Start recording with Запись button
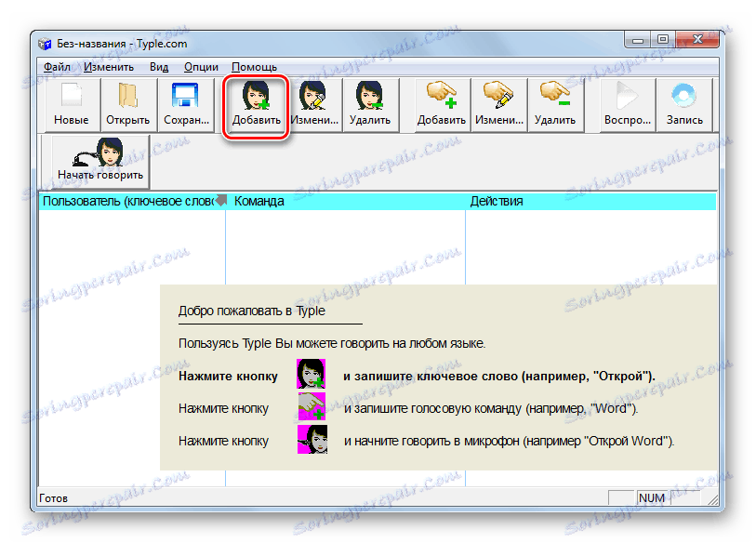The width and height of the screenshot is (756, 543). [684, 104]
